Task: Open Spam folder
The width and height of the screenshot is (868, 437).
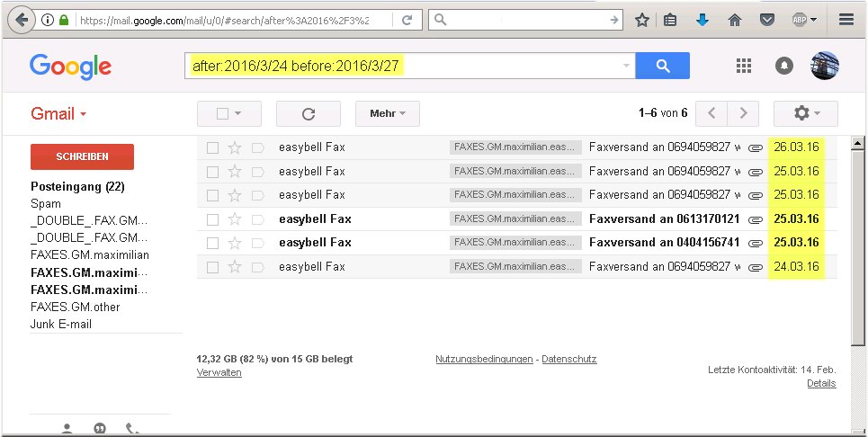Action: (45, 203)
